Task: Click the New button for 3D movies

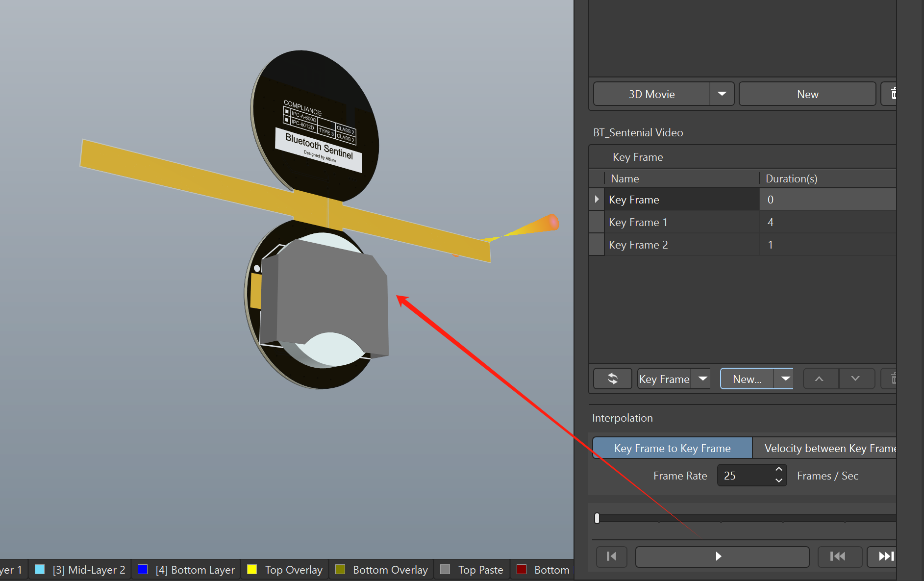Action: point(807,94)
